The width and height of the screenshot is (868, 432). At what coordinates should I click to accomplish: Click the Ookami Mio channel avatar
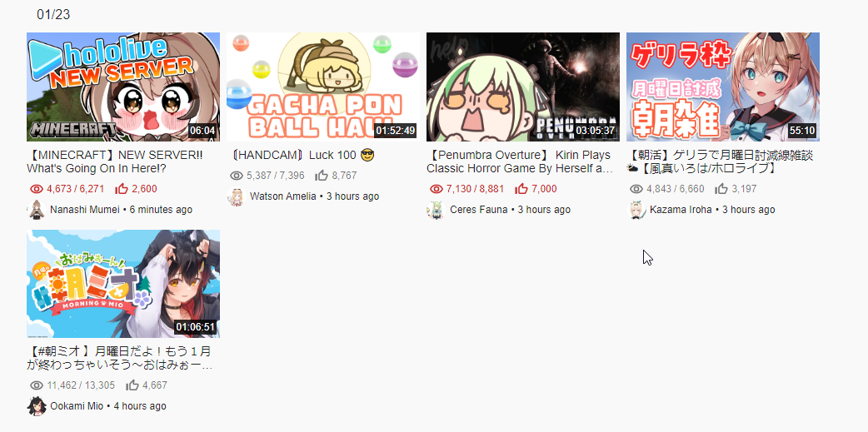(36, 406)
